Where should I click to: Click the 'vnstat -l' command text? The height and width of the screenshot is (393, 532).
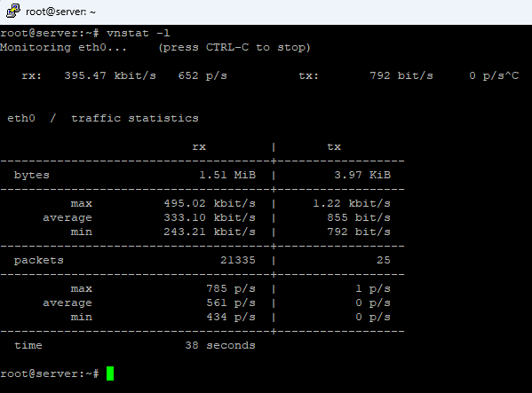(x=138, y=33)
